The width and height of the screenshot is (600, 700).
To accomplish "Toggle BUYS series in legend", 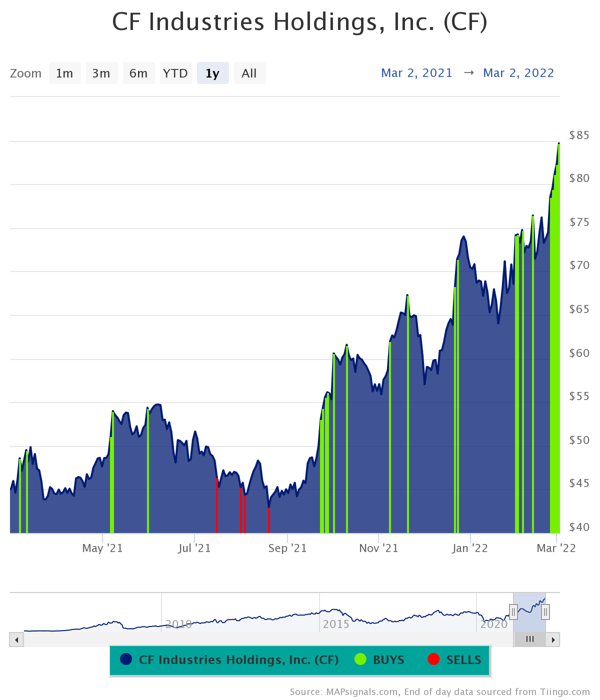I will 379,660.
